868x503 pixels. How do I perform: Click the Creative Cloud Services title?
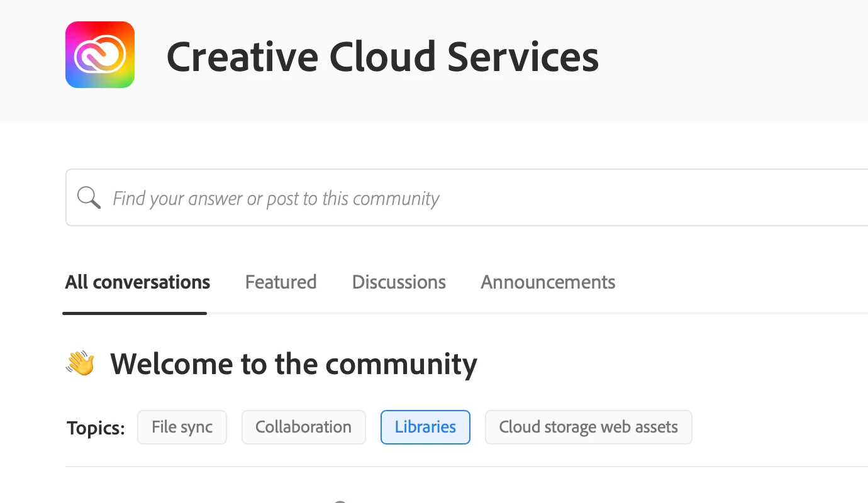pyautogui.click(x=382, y=56)
